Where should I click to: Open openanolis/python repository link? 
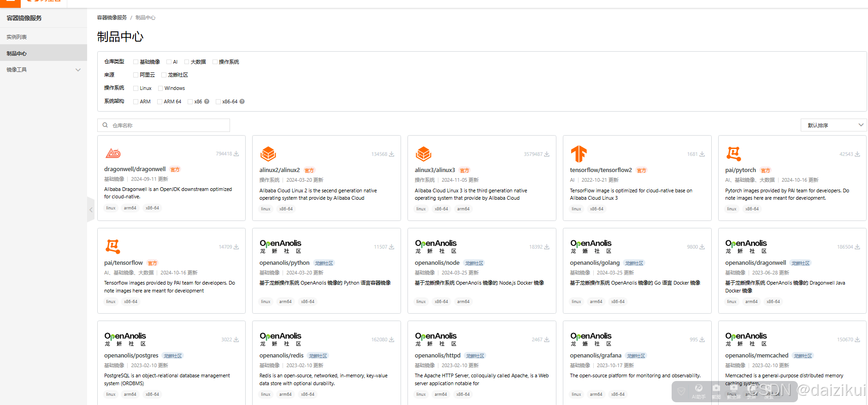coord(284,262)
